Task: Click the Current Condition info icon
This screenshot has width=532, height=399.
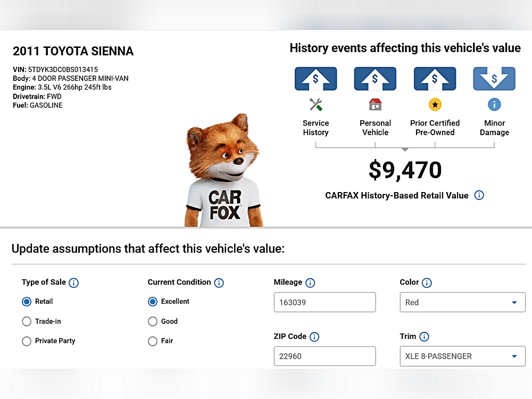Action: click(x=219, y=282)
